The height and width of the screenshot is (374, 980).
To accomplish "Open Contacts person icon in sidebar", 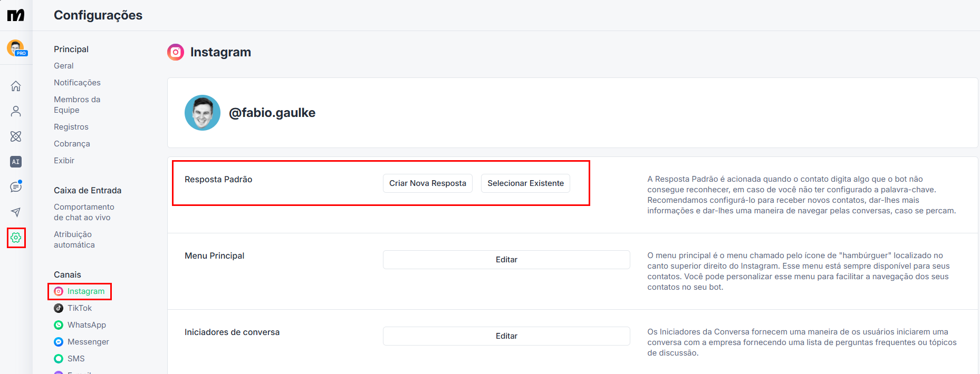I will (x=16, y=111).
